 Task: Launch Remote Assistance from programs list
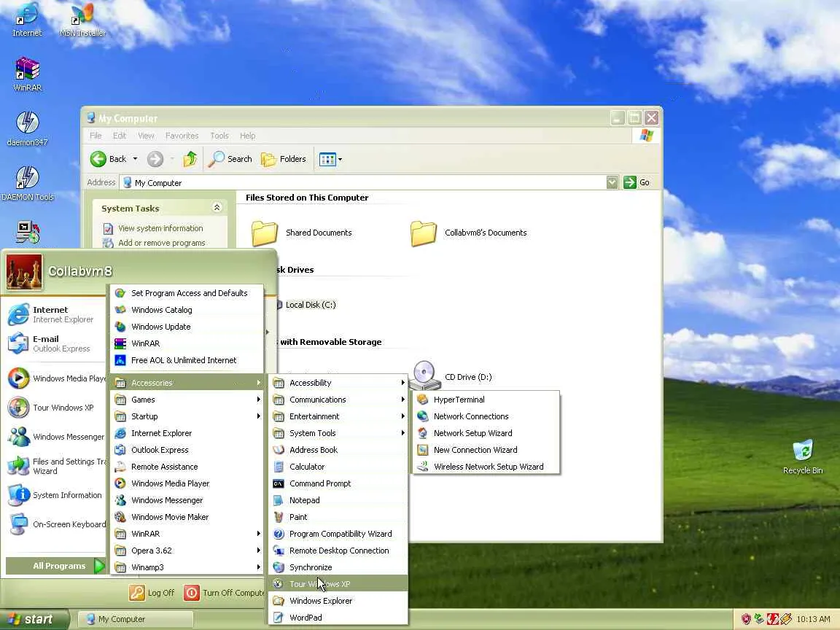187,467
